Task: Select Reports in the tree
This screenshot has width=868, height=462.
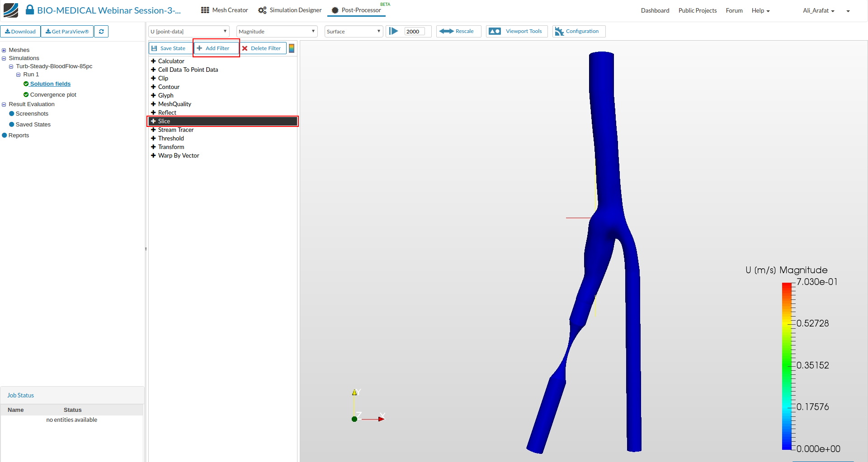Action: click(x=19, y=135)
